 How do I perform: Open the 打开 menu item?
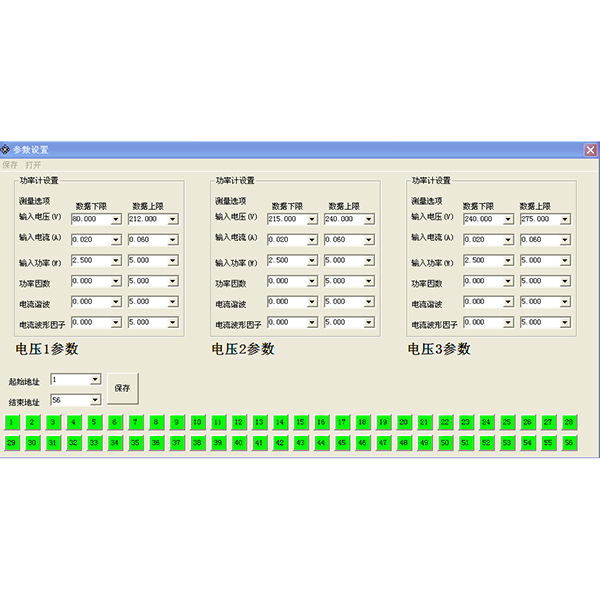click(x=33, y=164)
